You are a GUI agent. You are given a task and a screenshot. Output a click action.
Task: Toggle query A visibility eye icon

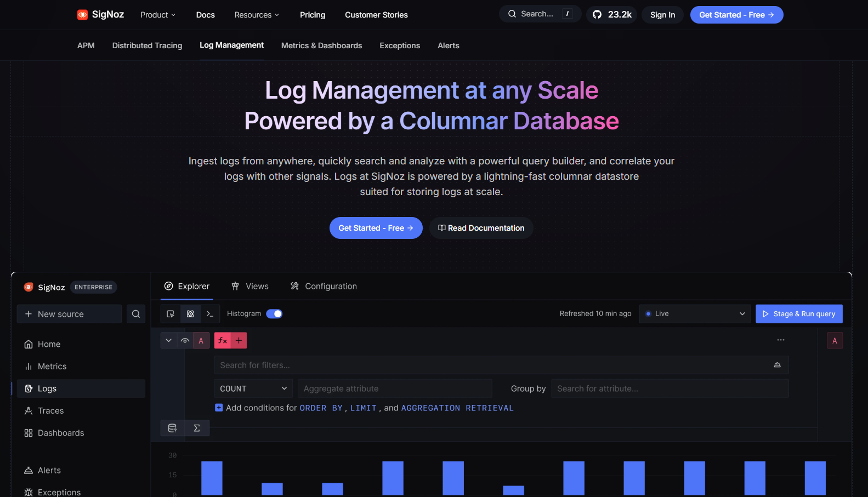(x=185, y=341)
